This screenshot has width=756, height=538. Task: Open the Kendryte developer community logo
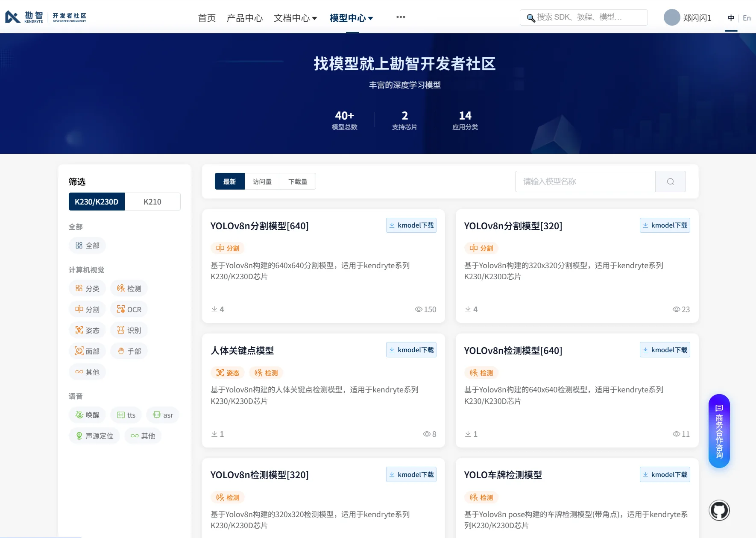point(46,17)
